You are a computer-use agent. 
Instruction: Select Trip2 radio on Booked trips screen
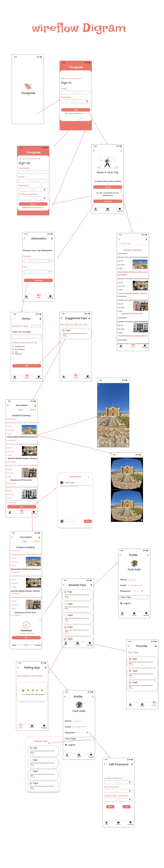65,604
